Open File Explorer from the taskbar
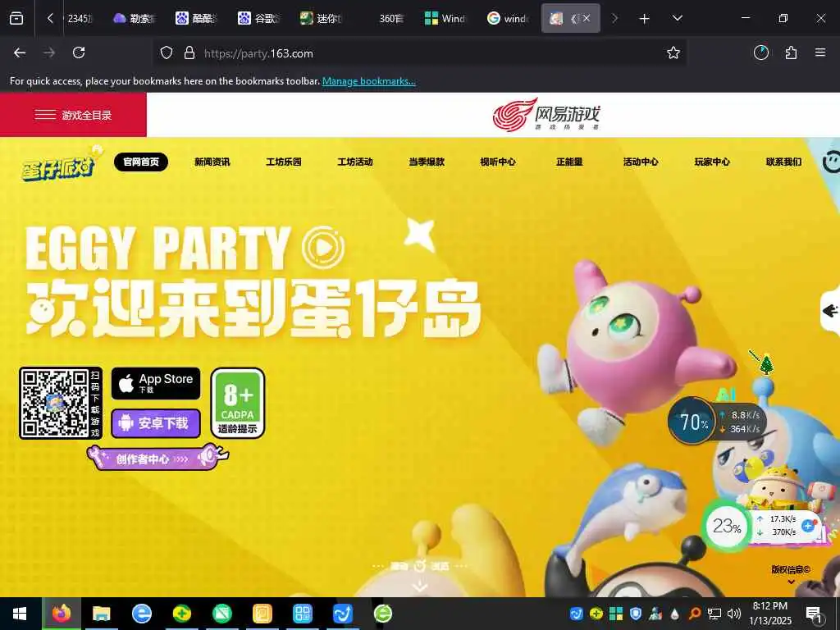The image size is (840, 630). tap(101, 614)
